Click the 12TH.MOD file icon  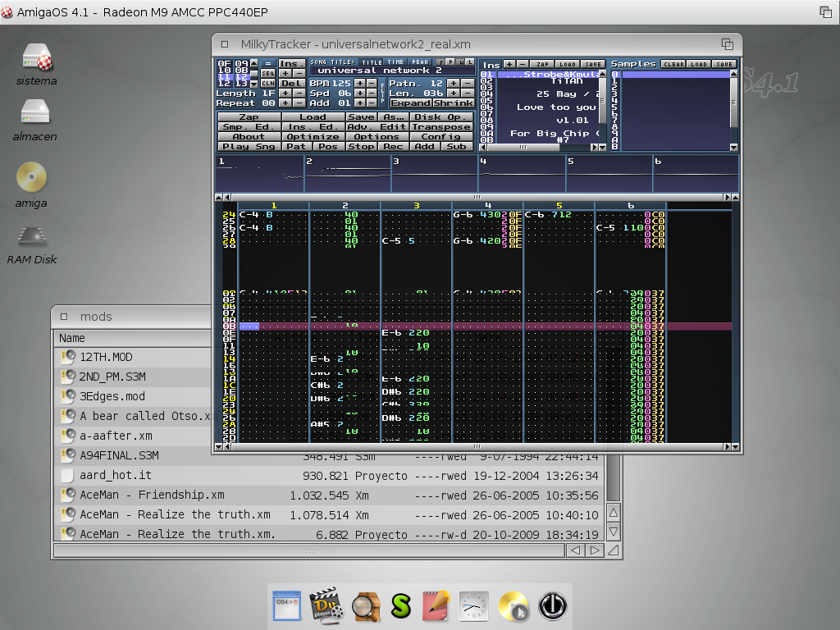click(x=67, y=357)
